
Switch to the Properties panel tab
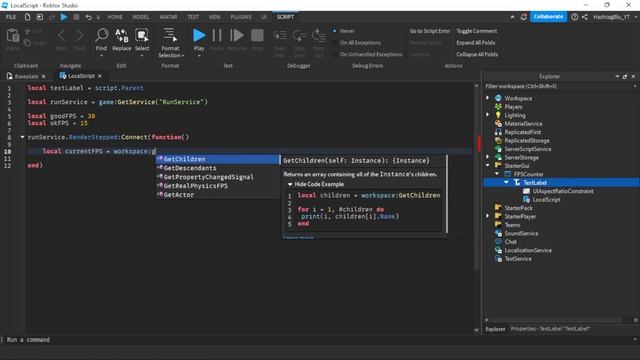550,329
